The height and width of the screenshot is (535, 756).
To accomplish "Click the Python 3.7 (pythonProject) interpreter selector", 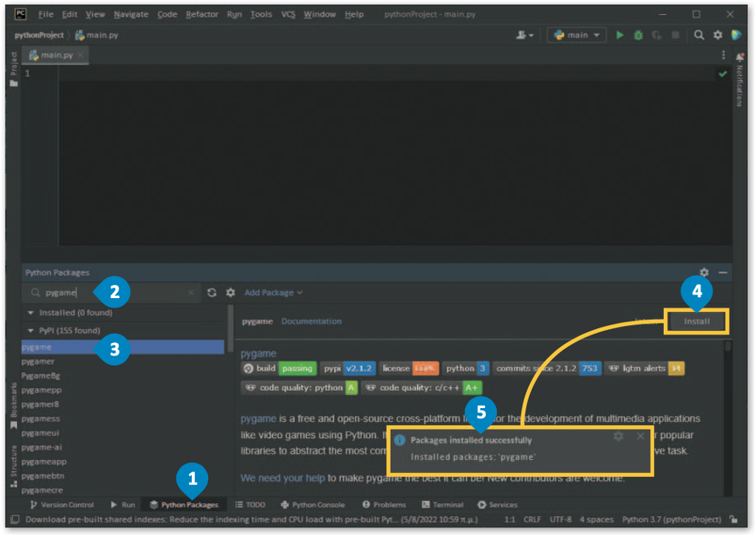I will coord(671,520).
